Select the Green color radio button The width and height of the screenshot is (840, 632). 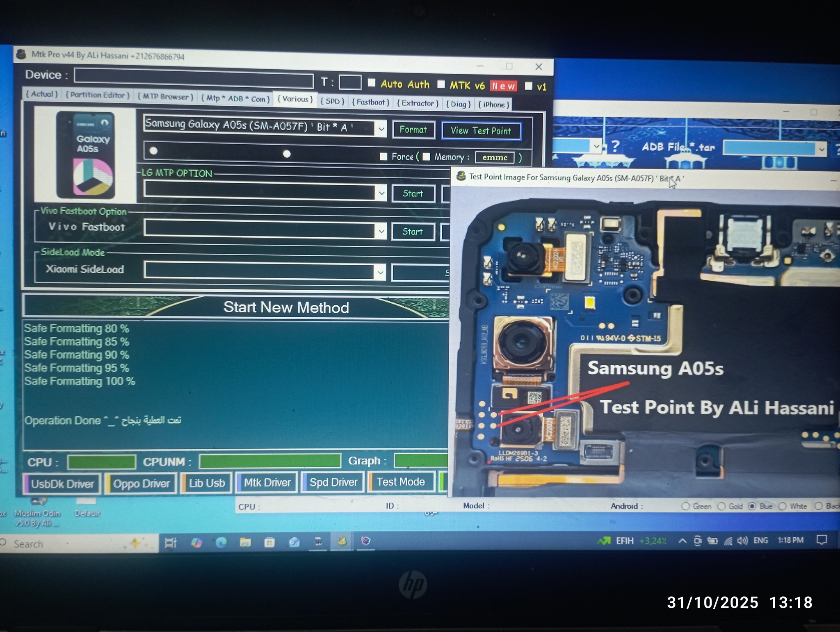[685, 506]
